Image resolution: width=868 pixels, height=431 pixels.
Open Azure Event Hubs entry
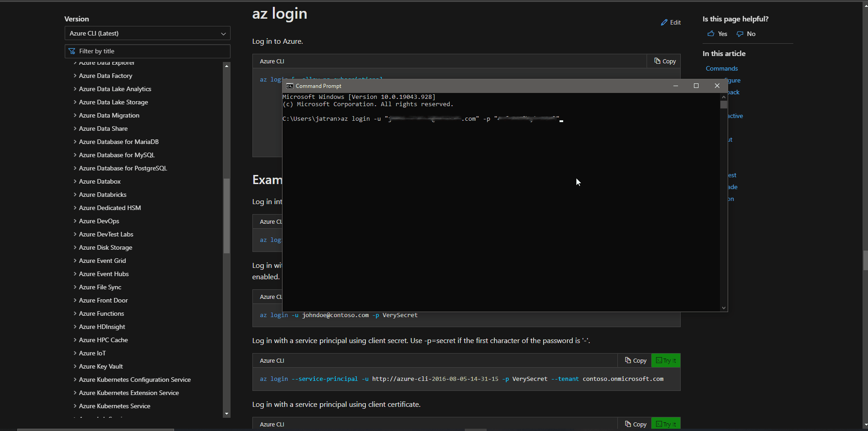[x=104, y=274]
